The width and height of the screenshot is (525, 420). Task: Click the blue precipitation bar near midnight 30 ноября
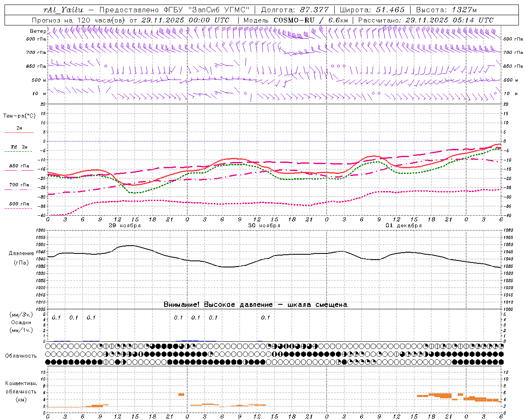point(190,340)
